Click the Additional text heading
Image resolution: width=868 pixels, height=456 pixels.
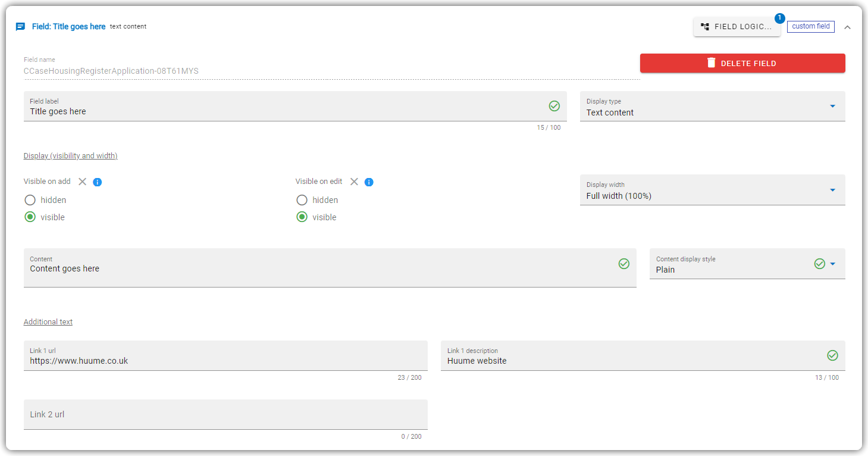(x=48, y=322)
